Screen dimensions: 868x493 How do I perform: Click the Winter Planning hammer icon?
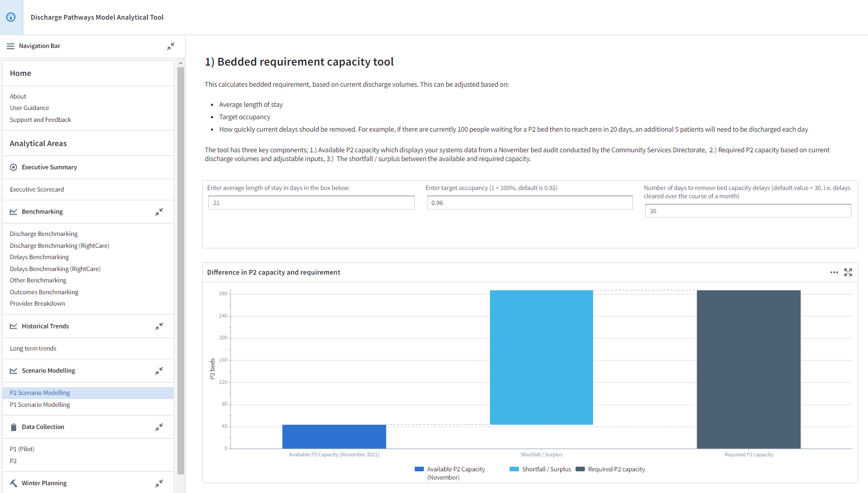[13, 483]
